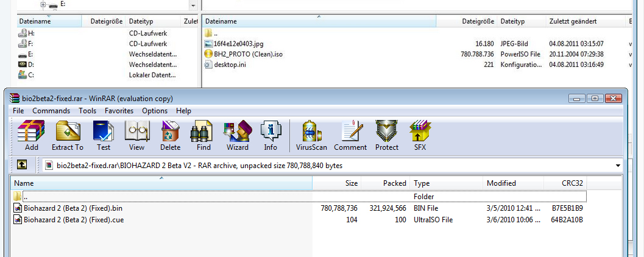Go up one level using arrow button
Viewport: 644px width, 257px height.
click(22, 164)
